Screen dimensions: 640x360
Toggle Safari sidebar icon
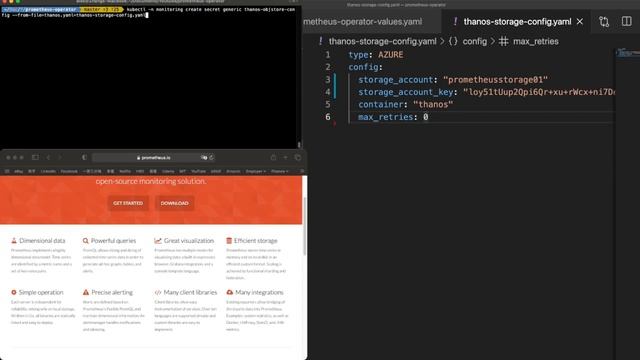(x=36, y=157)
